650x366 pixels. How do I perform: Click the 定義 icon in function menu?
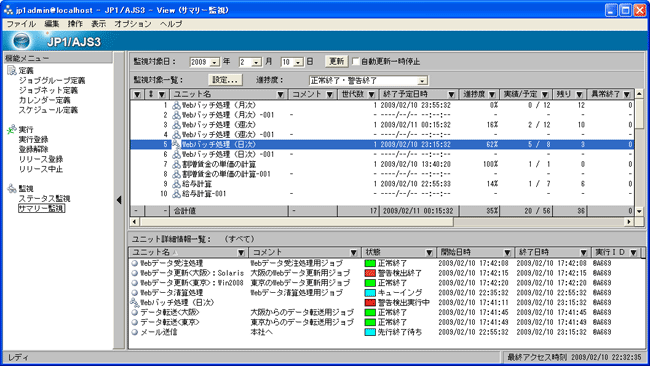[12, 71]
